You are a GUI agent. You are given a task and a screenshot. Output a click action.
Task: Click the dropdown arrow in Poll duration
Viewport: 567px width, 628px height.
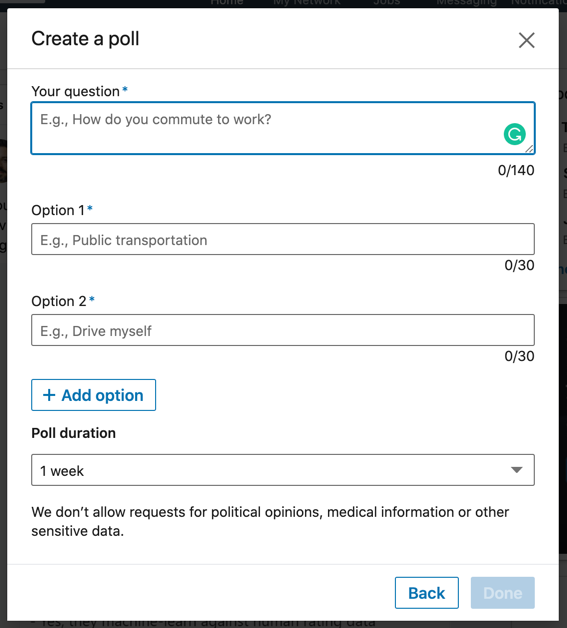point(517,470)
